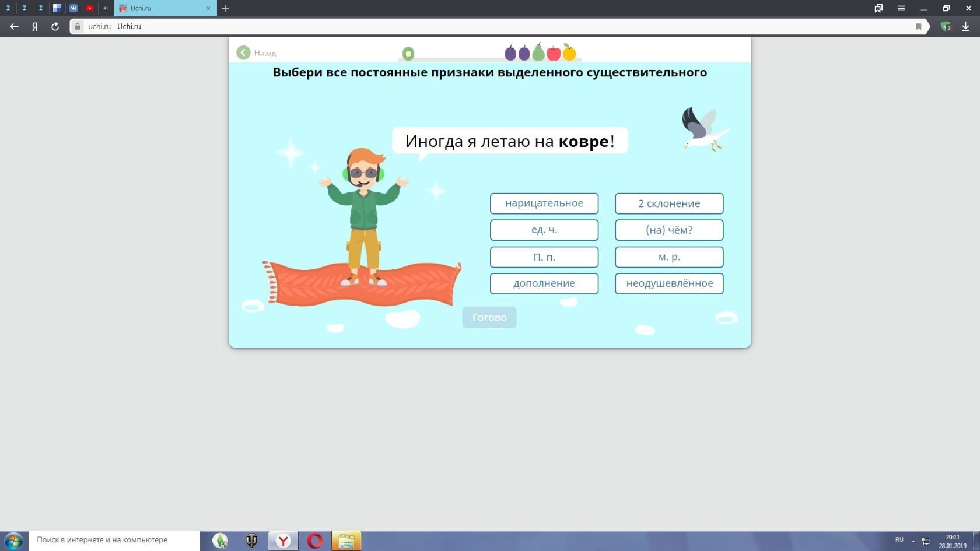The width and height of the screenshot is (980, 551).
Task: Open the bookmarks collections icon in the title bar
Action: pos(878,8)
